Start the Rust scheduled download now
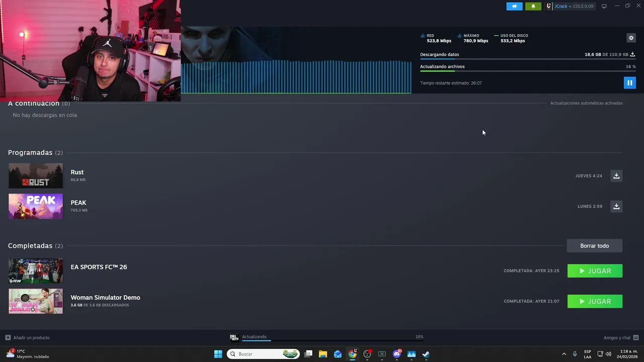Screen dimensions: 644x362 coord(616,176)
